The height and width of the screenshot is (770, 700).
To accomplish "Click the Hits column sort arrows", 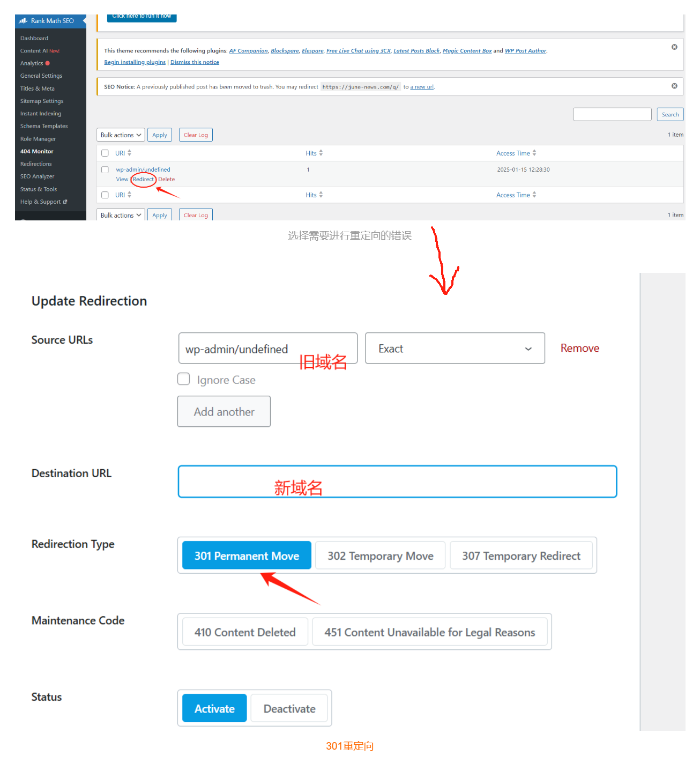I will pyautogui.click(x=321, y=153).
